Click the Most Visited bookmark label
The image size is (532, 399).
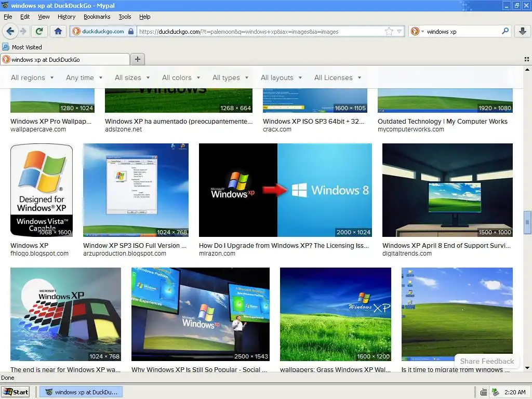(27, 47)
